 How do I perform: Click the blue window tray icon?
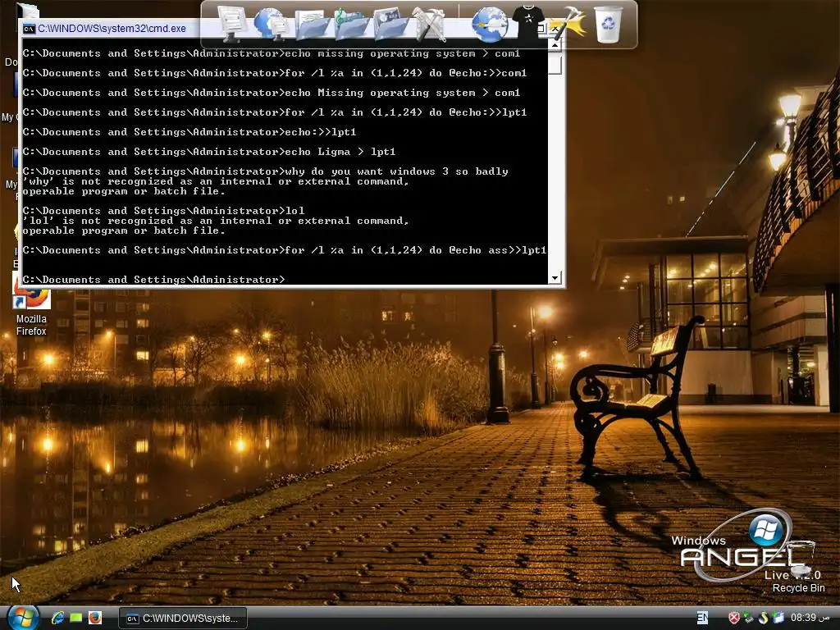[778, 618]
